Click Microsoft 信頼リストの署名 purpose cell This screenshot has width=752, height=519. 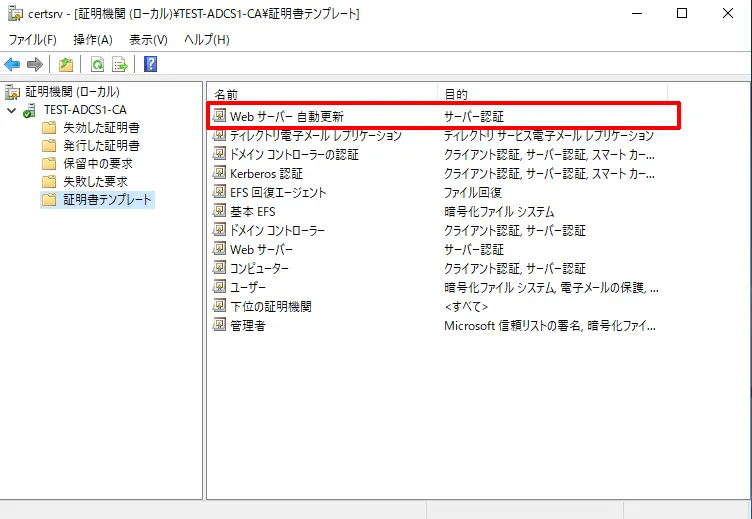[550, 326]
